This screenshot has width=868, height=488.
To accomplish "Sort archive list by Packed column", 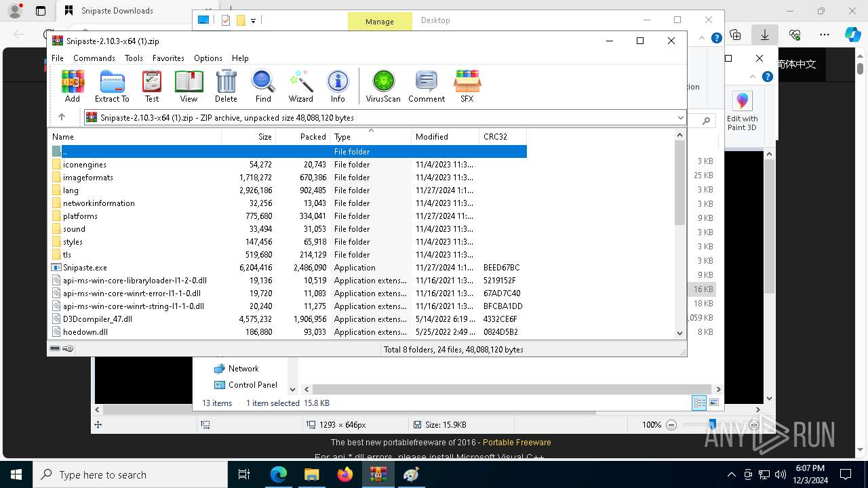I will [303, 137].
